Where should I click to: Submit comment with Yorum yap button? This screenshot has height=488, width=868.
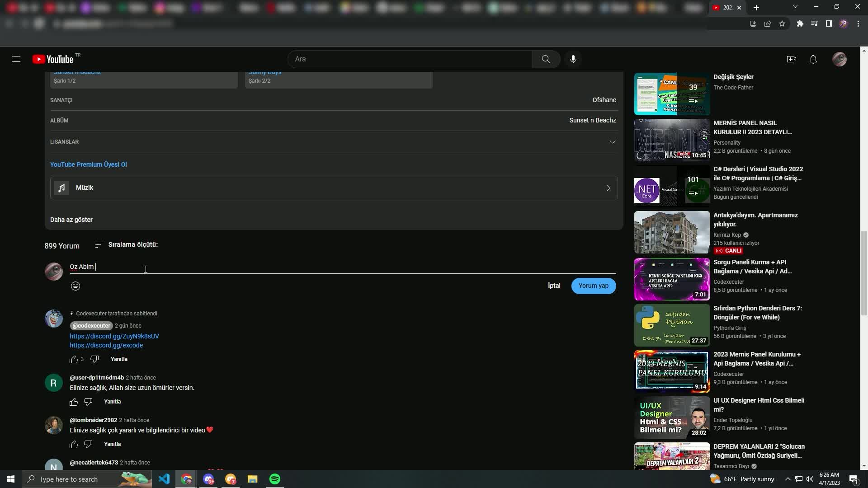[593, 286]
